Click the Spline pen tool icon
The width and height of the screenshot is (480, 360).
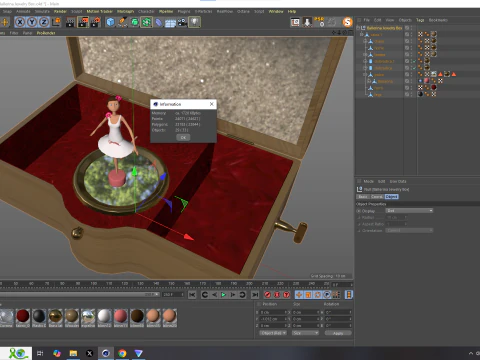tap(122, 22)
